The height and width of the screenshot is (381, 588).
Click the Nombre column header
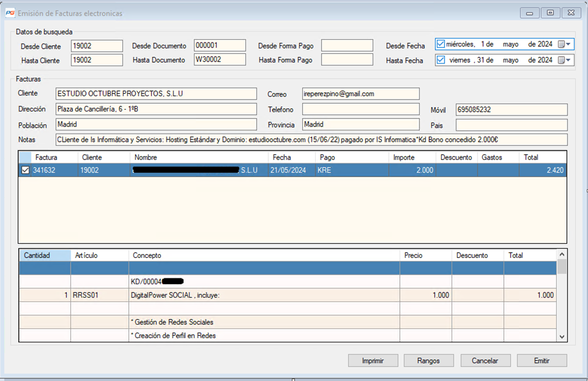[x=199, y=157]
